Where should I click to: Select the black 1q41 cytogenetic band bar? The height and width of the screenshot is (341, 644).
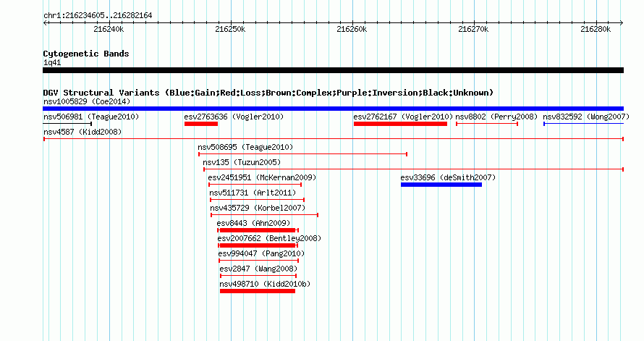[x=333, y=70]
